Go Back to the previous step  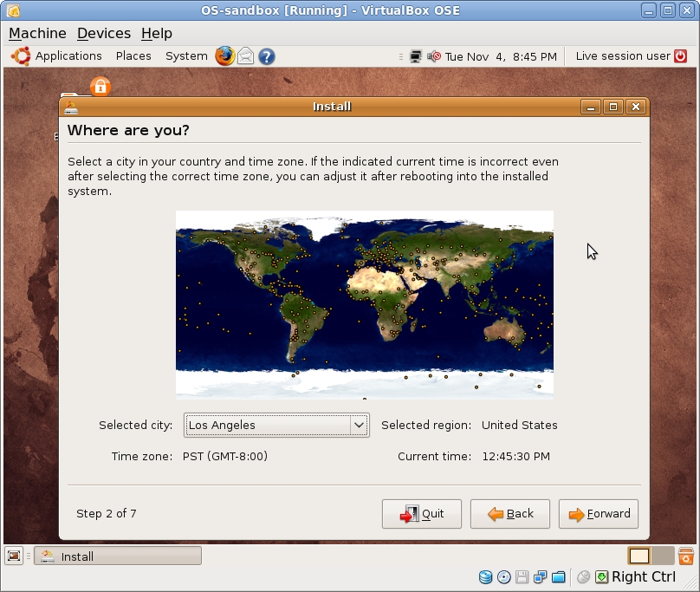509,514
